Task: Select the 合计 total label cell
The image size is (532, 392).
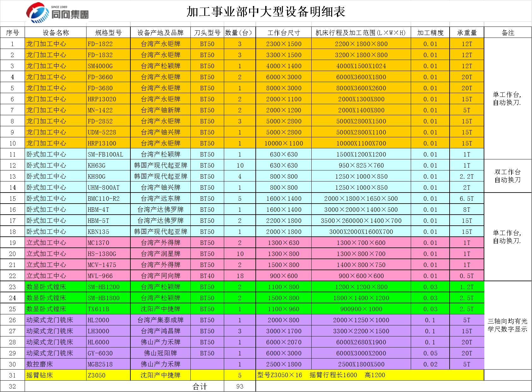Action: click(x=124, y=386)
